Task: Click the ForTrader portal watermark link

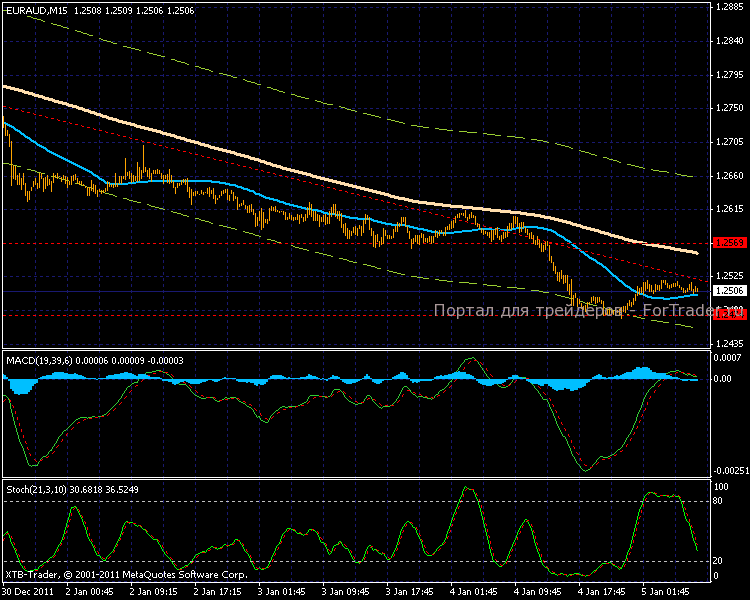Action: [x=588, y=311]
